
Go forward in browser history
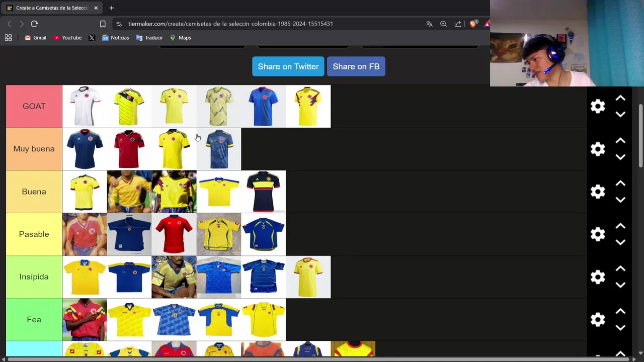[x=22, y=24]
